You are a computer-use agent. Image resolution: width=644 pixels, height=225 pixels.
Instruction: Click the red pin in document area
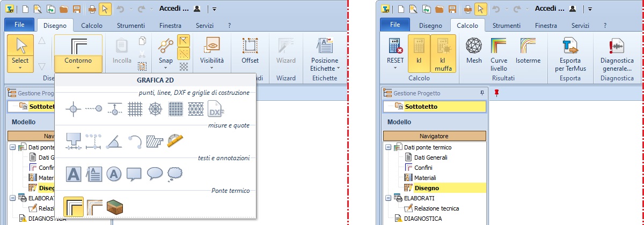[496, 93]
